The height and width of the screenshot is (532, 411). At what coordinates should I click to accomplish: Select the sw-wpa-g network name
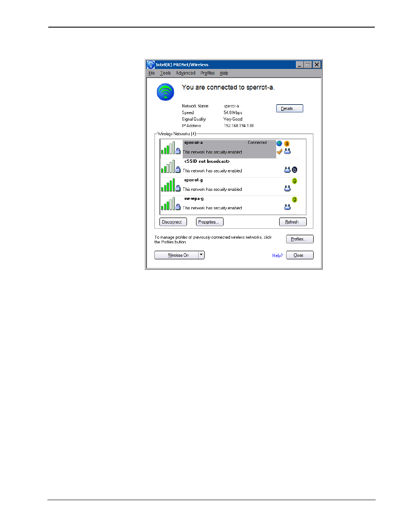click(194, 199)
